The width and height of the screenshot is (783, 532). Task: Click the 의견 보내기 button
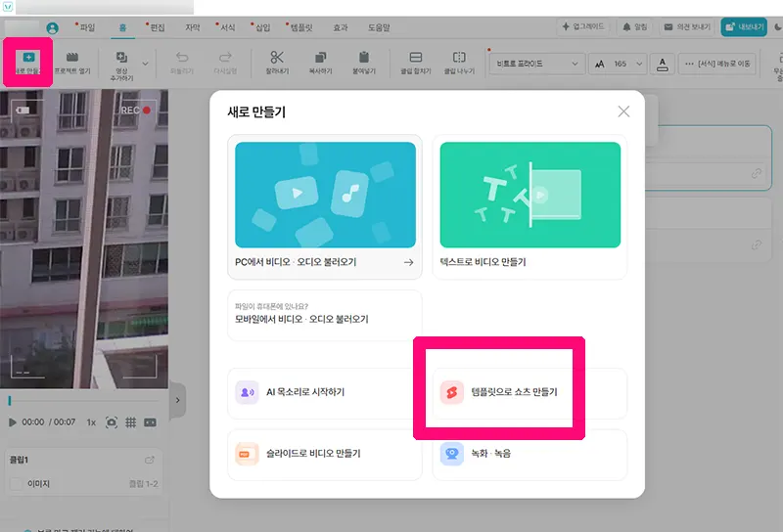(x=687, y=27)
